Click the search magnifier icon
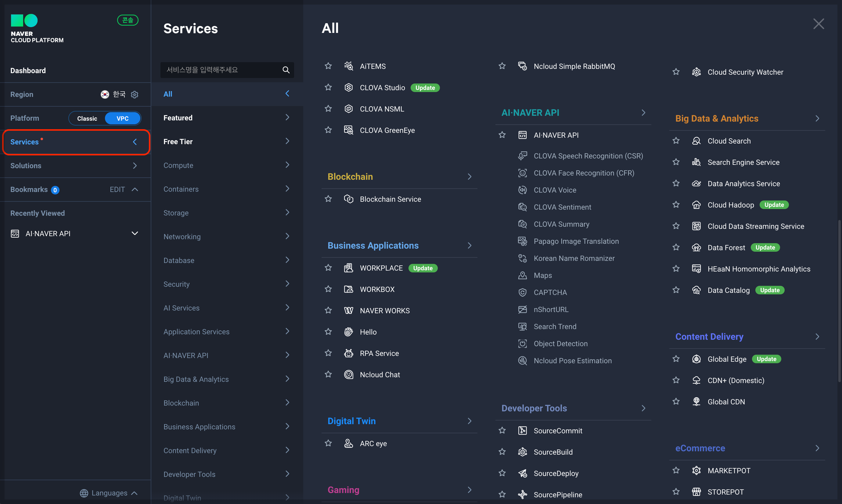 click(286, 70)
